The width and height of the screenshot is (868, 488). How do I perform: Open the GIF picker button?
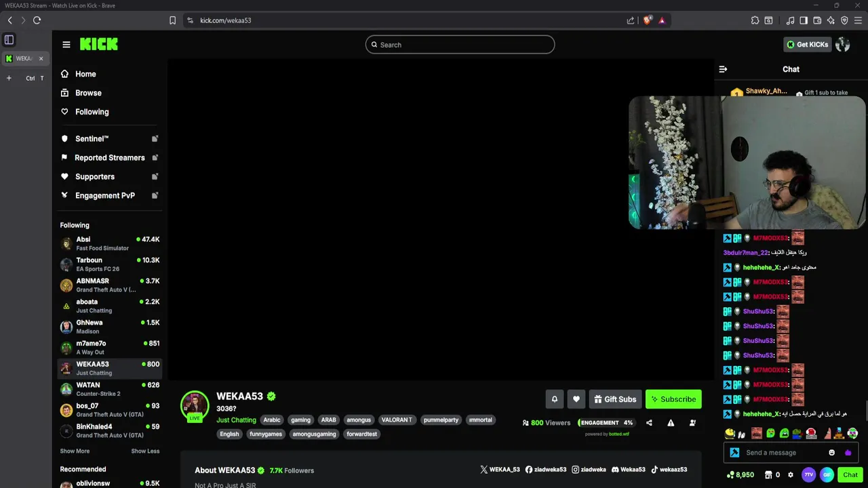click(827, 475)
